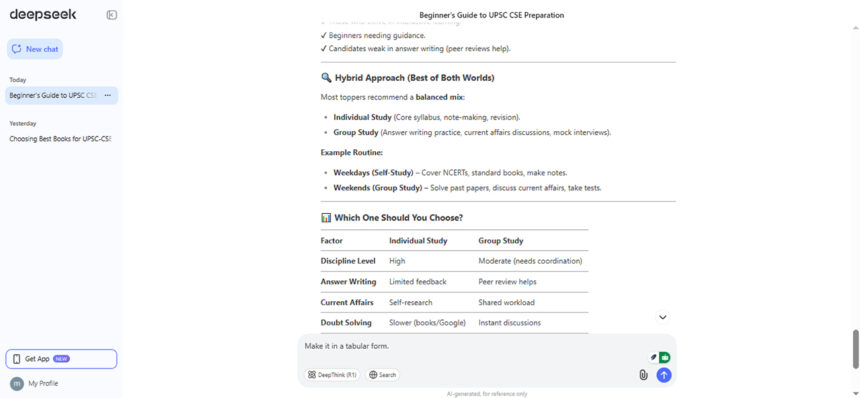860x398 pixels.
Task: Click the quill pen extension icon
Action: pos(653,357)
